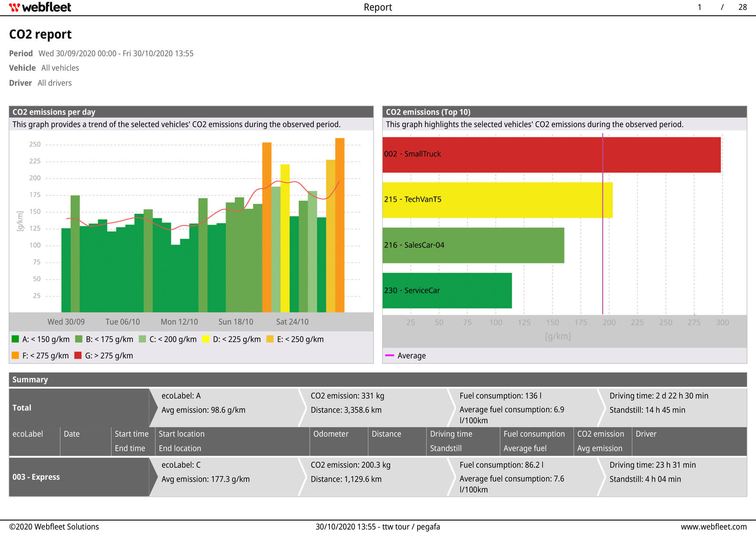Select the dark green B: < 175 g/km legend icon

78,339
